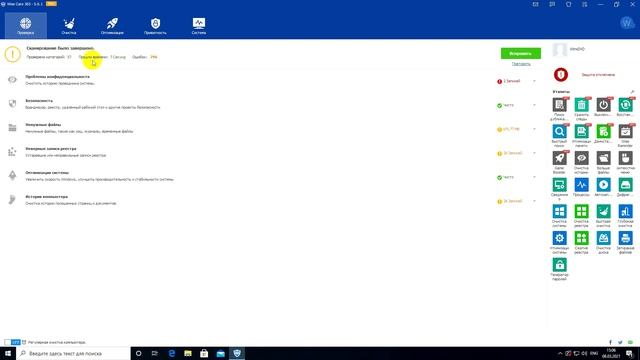This screenshot has width=640, height=360.
Task: Click the red protection status text link
Action: (598, 75)
